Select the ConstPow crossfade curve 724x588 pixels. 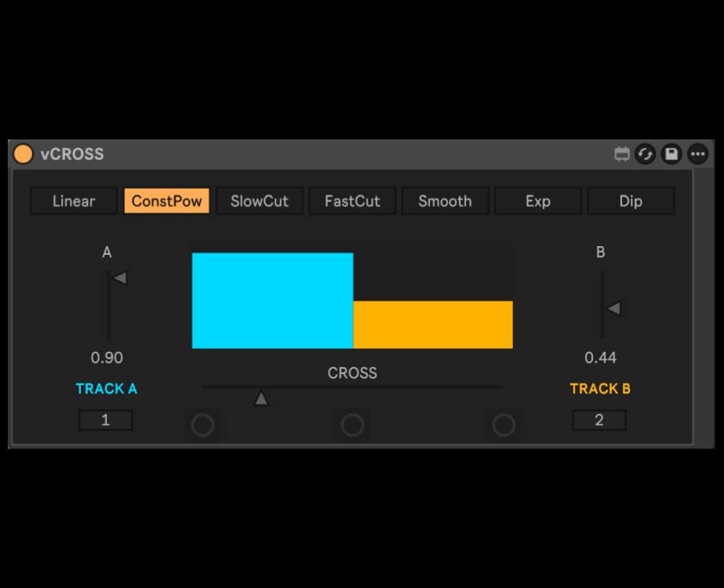click(x=166, y=201)
